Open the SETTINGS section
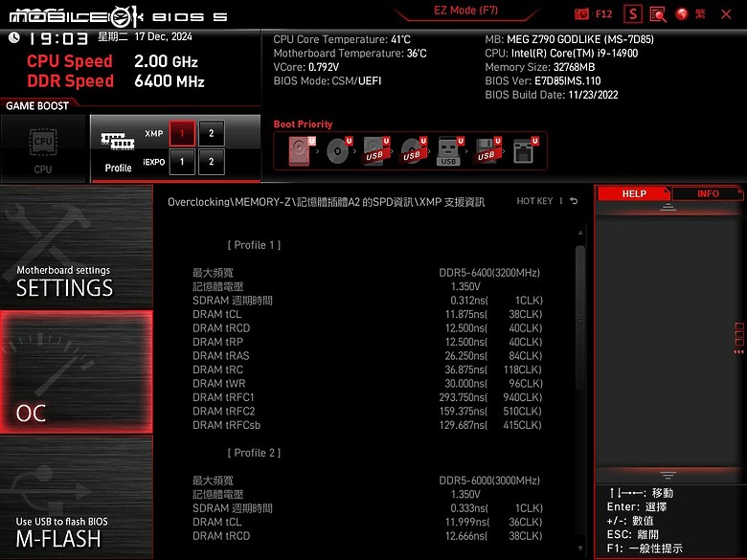747x560 pixels. click(77, 247)
